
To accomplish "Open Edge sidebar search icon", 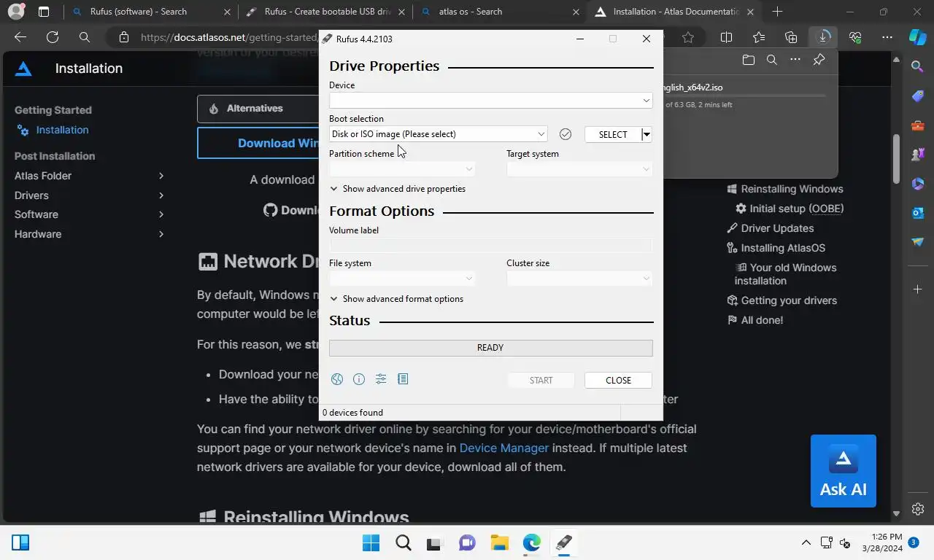I will 918,66.
